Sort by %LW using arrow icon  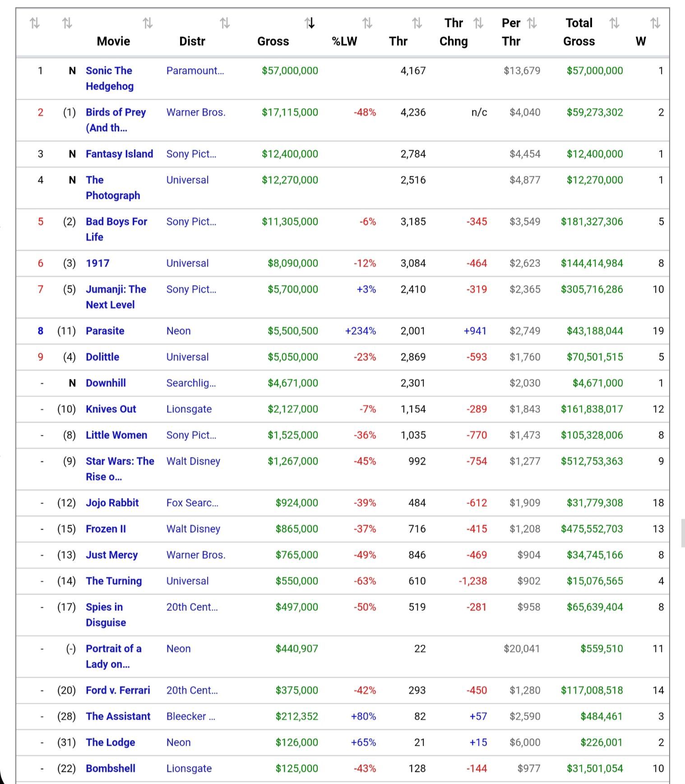coord(367,23)
